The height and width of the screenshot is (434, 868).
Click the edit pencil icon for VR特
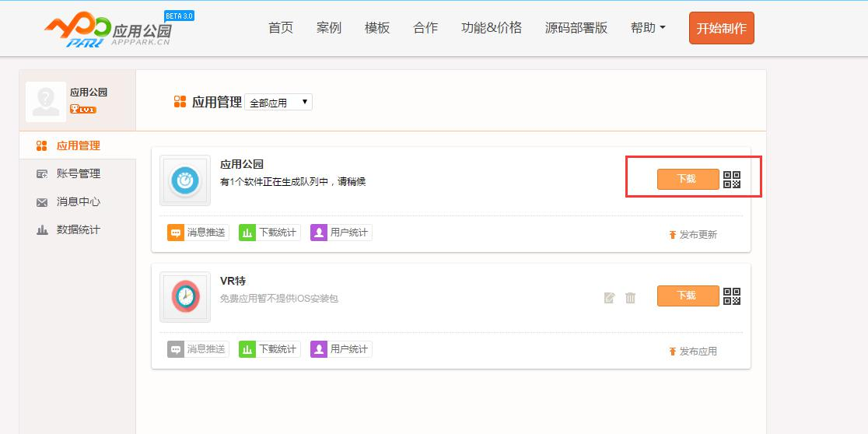[x=610, y=297]
